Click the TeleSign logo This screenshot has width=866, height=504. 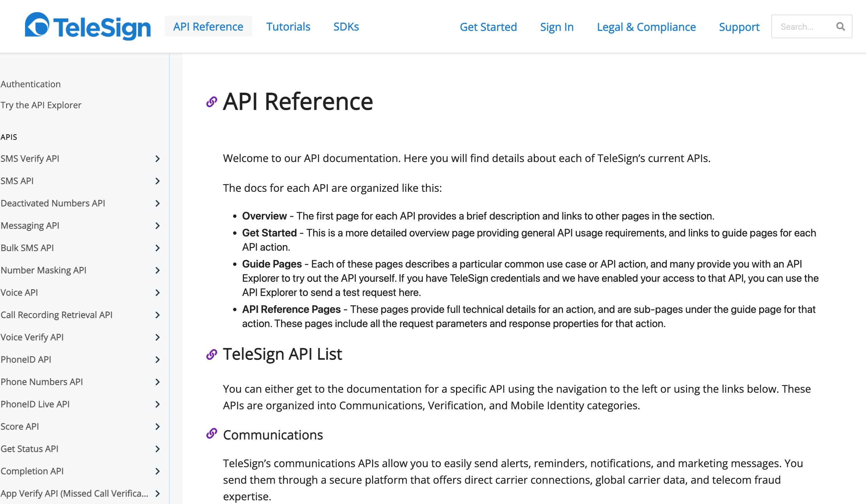88,26
